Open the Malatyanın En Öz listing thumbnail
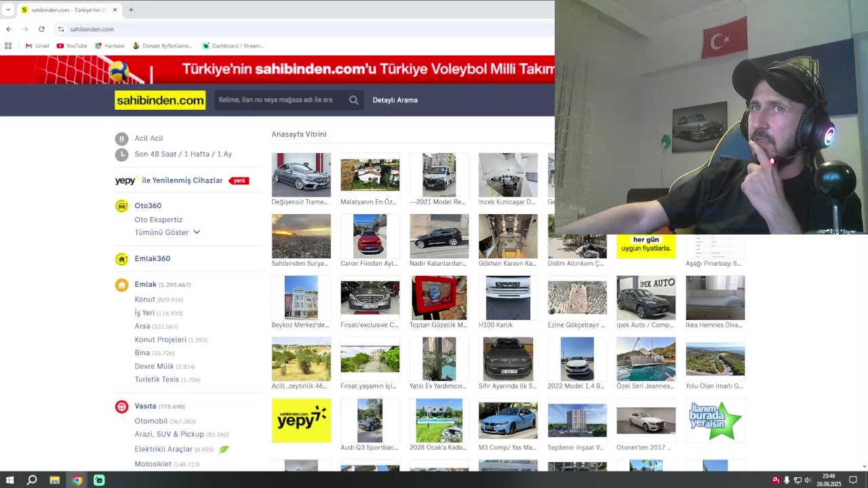Viewport: 868px width, 488px height. coord(370,175)
